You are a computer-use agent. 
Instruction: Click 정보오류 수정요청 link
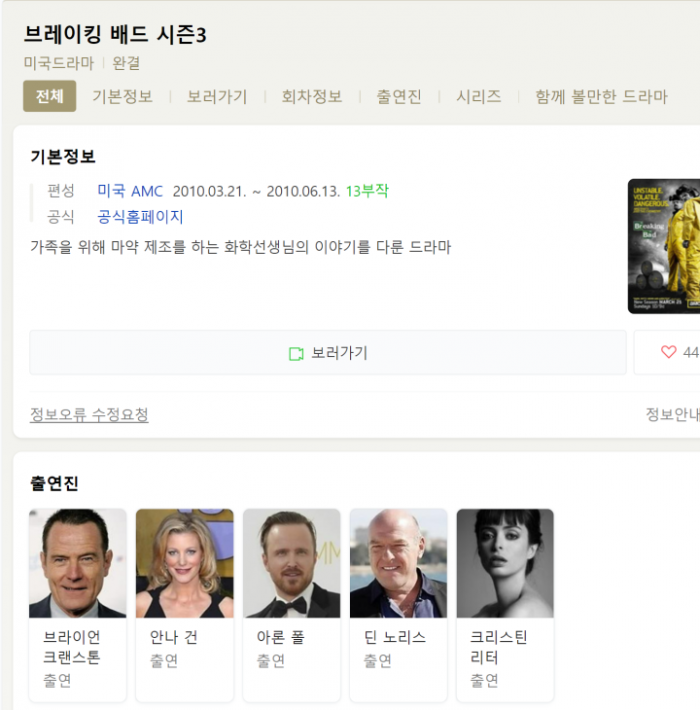pyautogui.click(x=89, y=415)
